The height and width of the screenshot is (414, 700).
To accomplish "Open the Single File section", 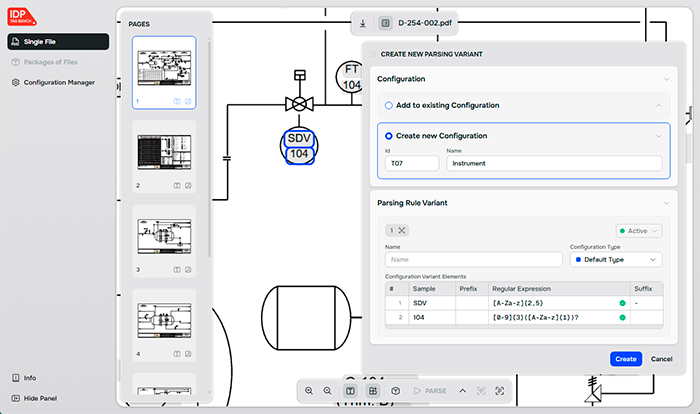I will [x=58, y=42].
